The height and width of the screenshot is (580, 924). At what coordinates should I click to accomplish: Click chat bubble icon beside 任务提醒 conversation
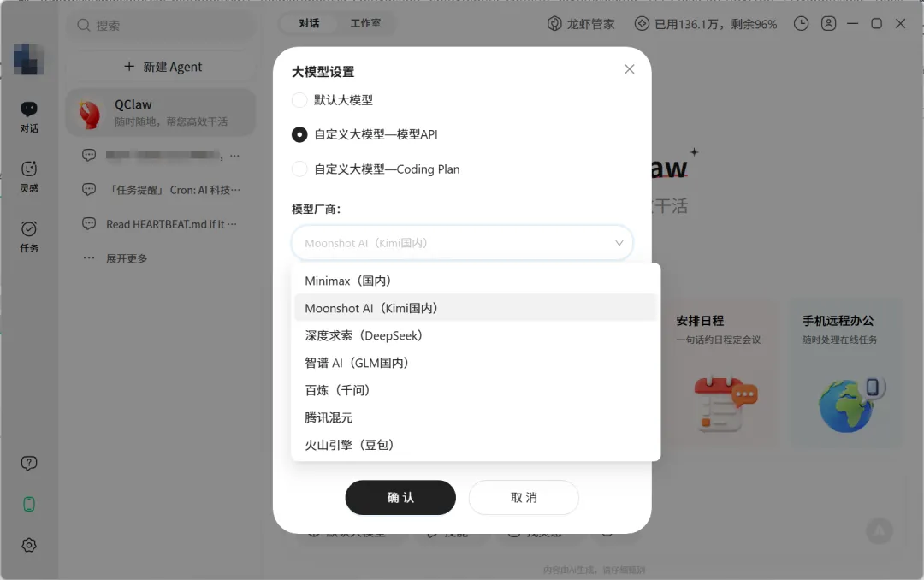(89, 189)
